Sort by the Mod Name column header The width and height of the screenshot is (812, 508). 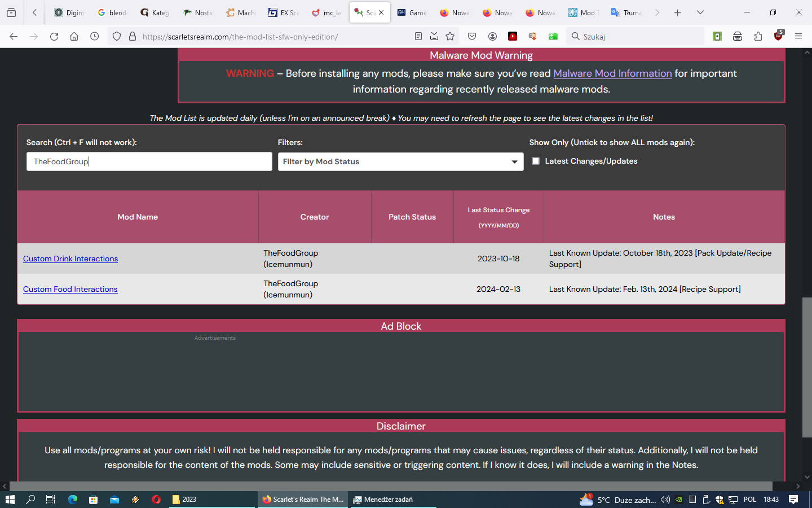click(138, 217)
